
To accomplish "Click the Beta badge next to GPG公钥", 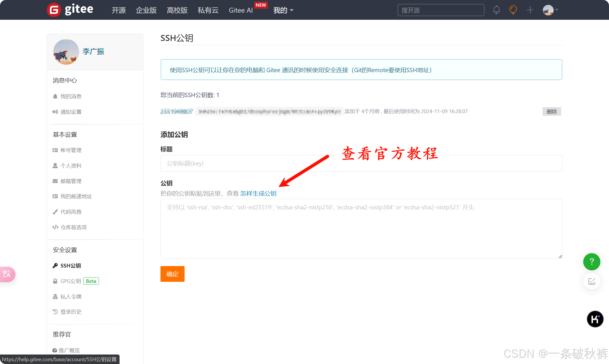I will [91, 281].
